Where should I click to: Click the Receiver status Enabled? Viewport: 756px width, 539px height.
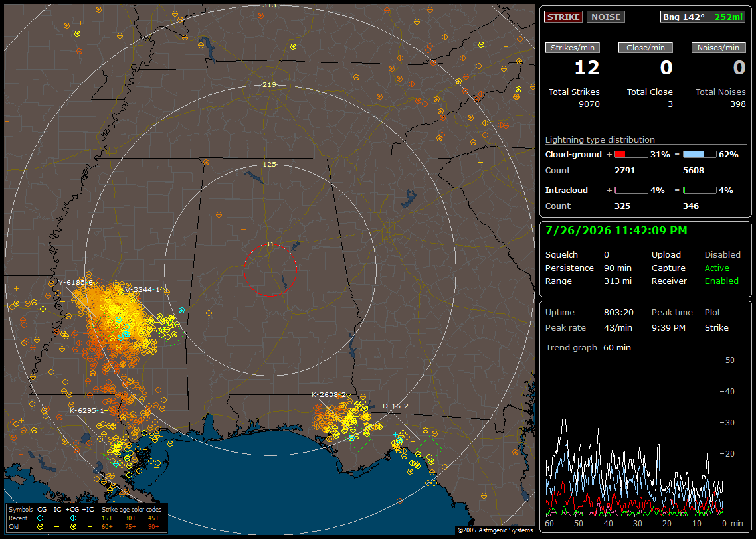click(x=721, y=281)
